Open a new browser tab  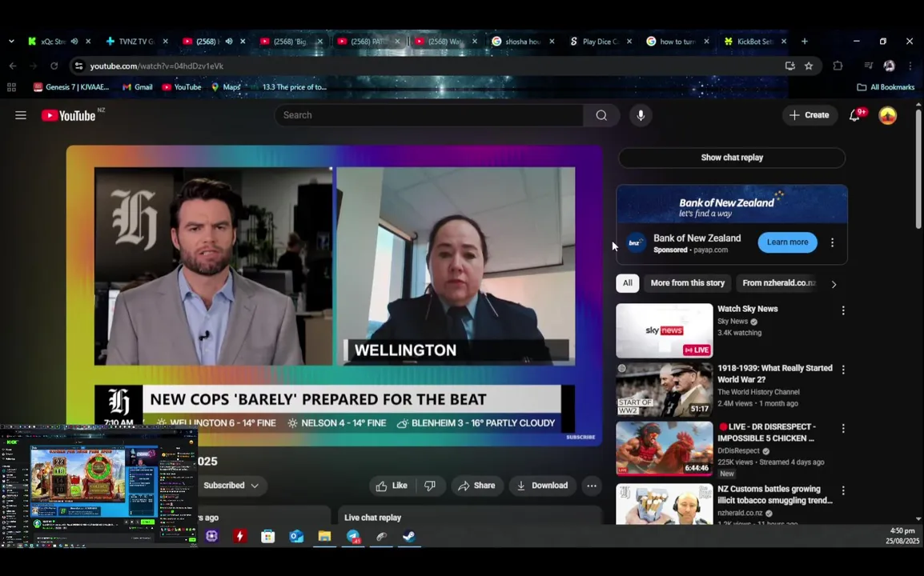[x=805, y=42]
